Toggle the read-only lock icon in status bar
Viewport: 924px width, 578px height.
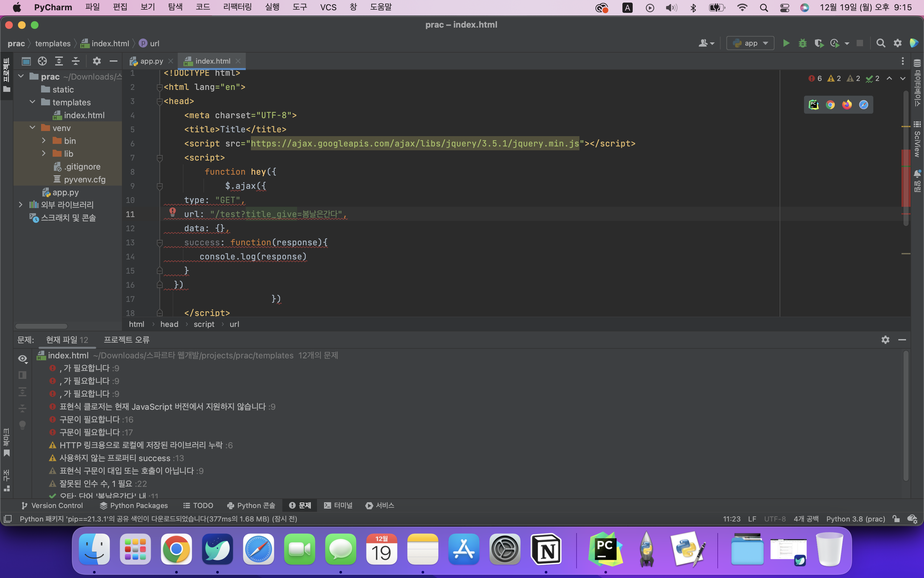pos(896,519)
